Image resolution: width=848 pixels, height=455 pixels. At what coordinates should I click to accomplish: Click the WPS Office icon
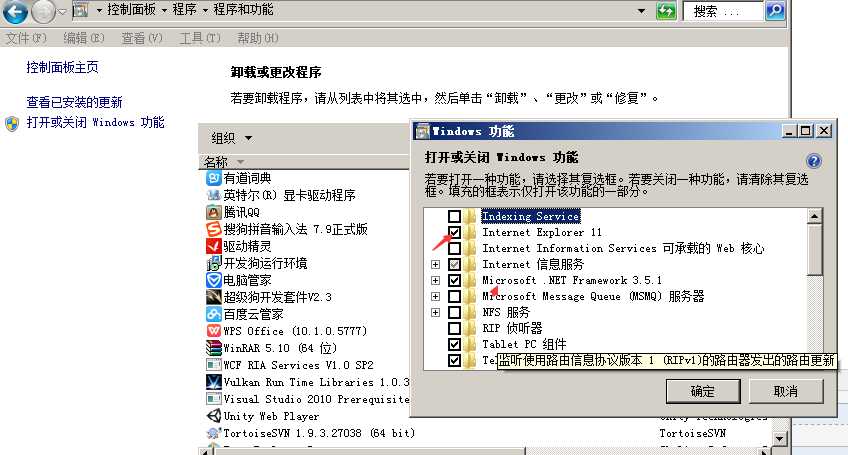[214, 331]
